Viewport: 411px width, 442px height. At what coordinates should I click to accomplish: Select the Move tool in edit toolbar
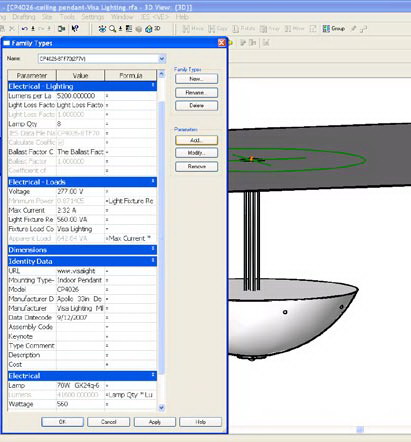[193, 29]
